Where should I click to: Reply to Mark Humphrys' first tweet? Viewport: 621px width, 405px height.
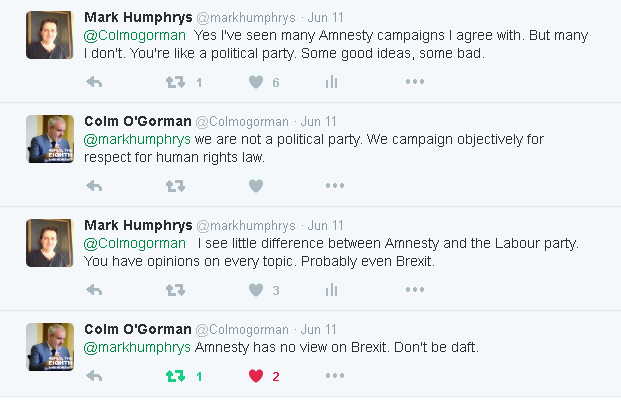pos(95,82)
